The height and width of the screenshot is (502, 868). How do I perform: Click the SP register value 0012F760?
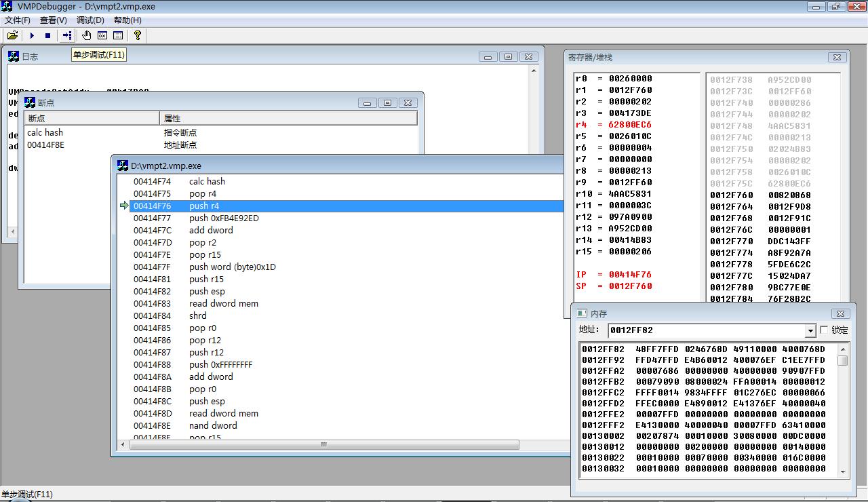click(630, 286)
